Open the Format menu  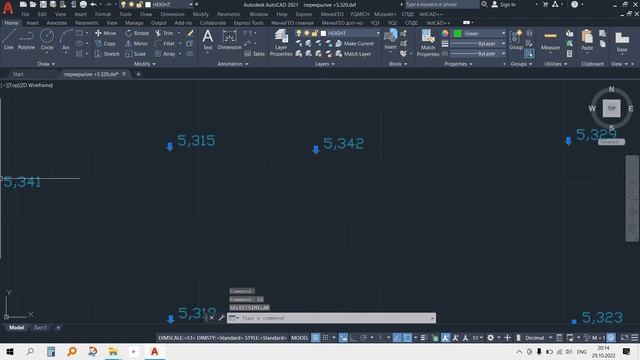tap(103, 14)
